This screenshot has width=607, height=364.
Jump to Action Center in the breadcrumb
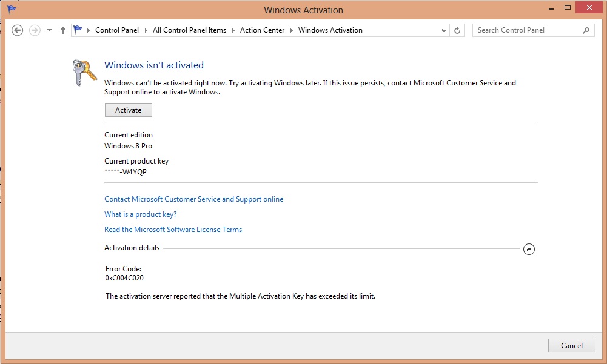262,30
